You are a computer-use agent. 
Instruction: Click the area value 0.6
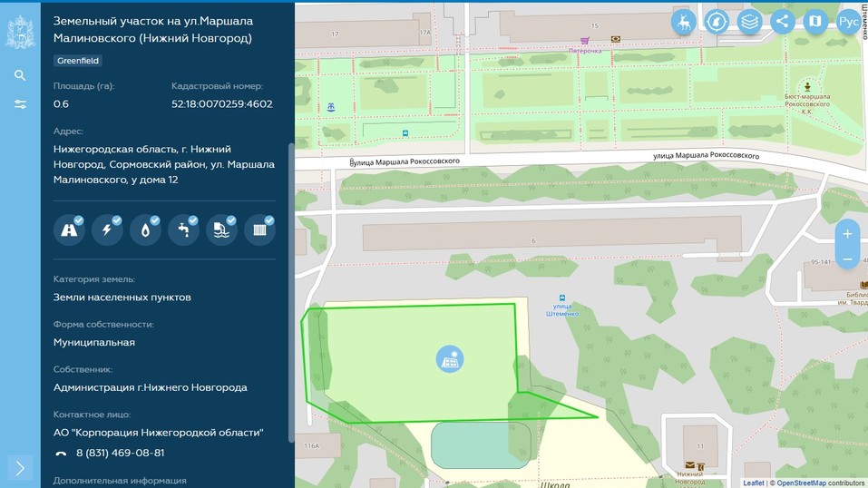click(61, 104)
